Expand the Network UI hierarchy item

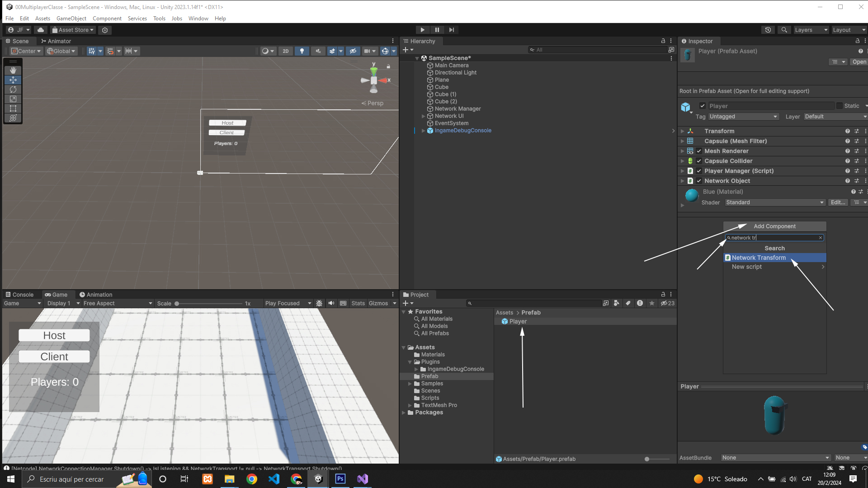(424, 116)
